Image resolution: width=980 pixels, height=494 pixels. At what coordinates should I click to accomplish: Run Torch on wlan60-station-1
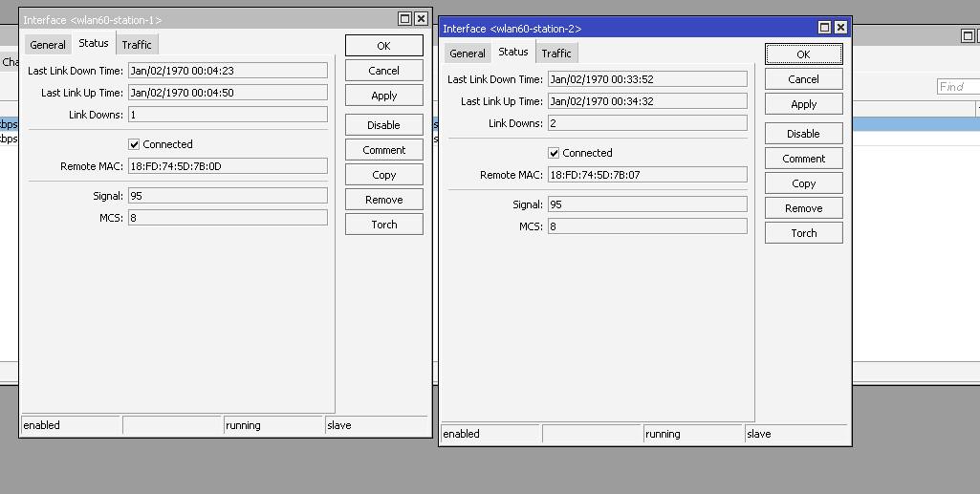383,225
